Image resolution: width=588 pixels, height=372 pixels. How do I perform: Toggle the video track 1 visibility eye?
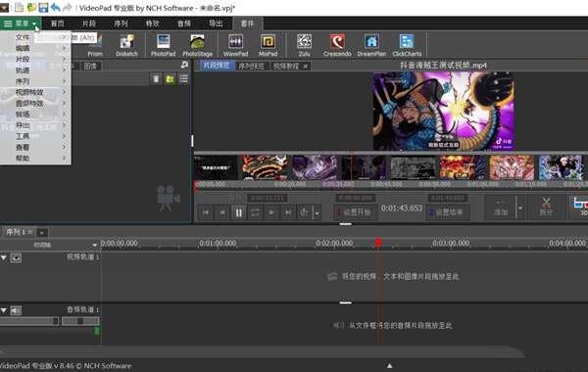coord(16,258)
